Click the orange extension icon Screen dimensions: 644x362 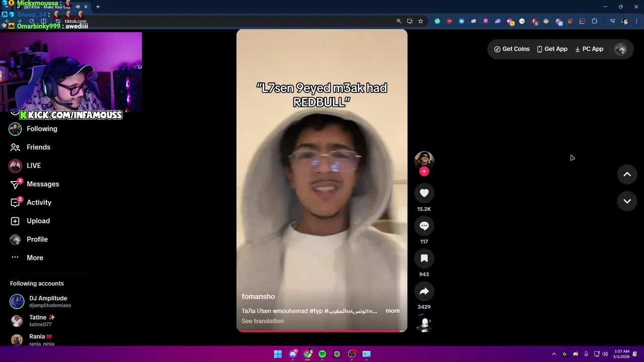tap(570, 21)
